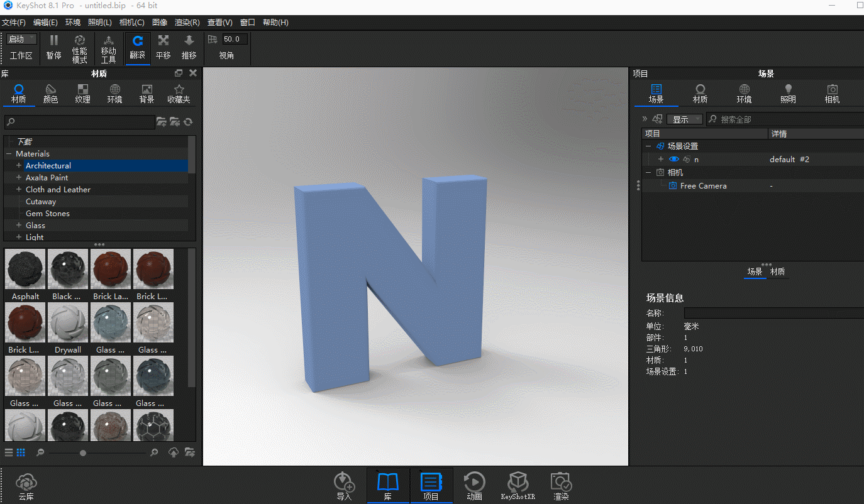
Task: Select the 推移 (Dolly) tool
Action: point(188,47)
